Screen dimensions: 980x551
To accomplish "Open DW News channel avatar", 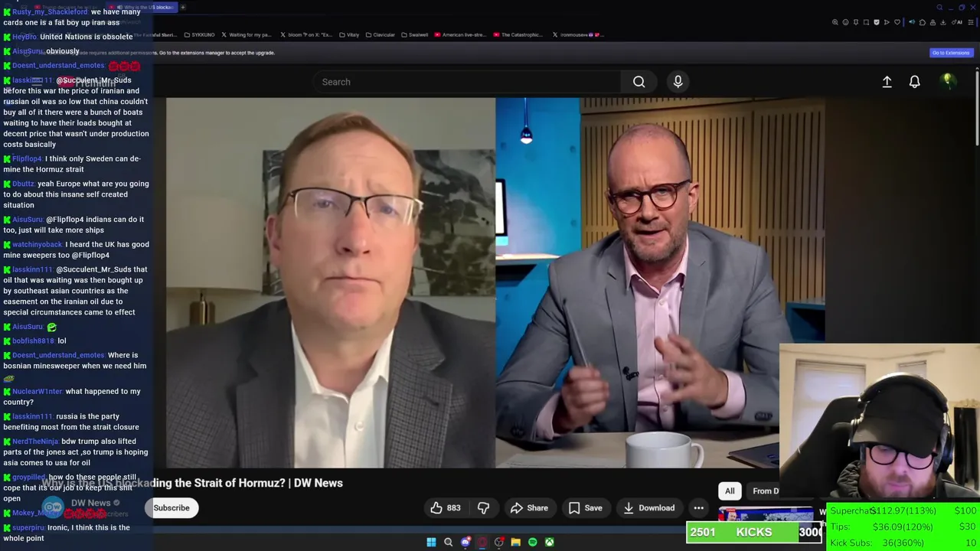I will click(52, 507).
